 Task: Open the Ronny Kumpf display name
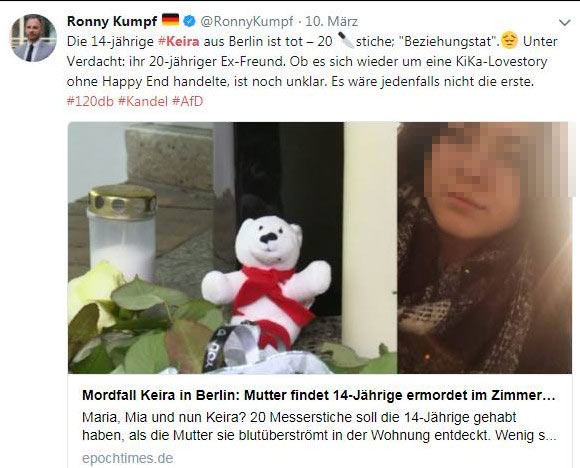point(112,21)
